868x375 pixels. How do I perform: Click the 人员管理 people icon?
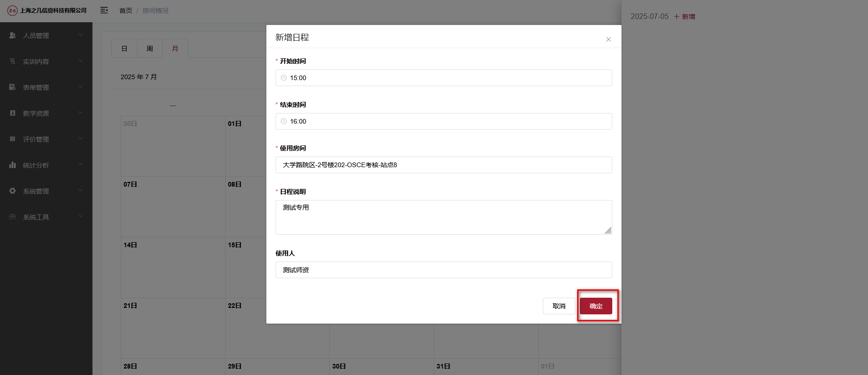(x=12, y=35)
